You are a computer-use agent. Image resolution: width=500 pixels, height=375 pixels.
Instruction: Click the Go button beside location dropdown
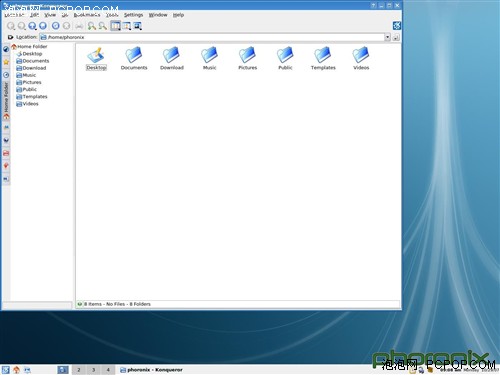396,37
